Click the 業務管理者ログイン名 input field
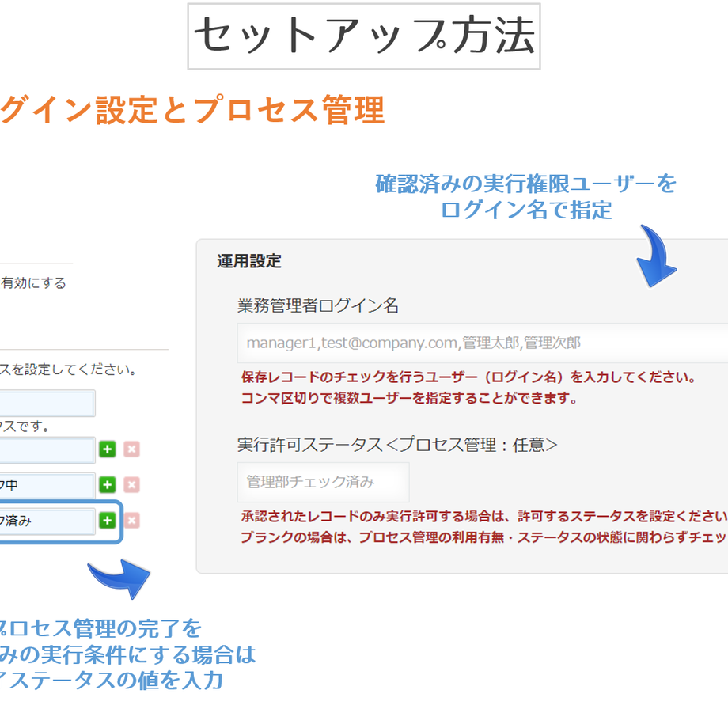This screenshot has width=728, height=728. [483, 343]
